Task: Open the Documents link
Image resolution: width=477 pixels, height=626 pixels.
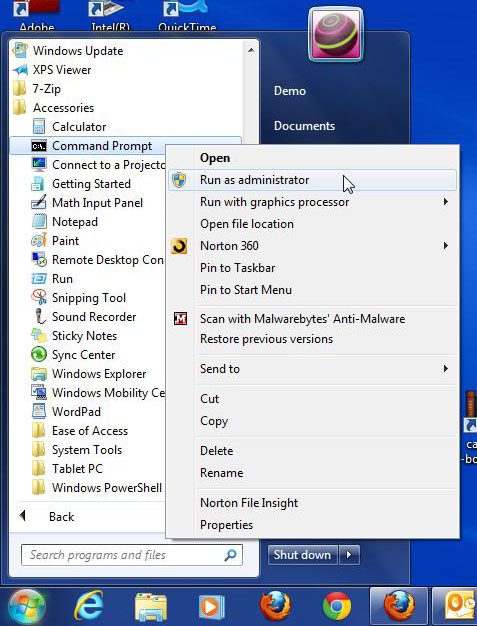Action: (304, 126)
